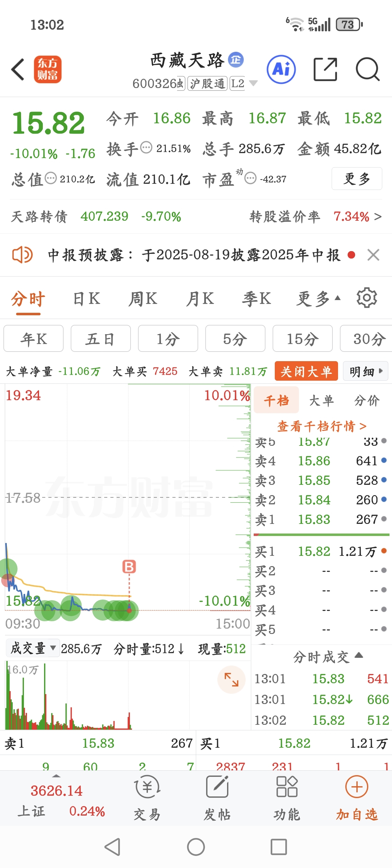Tap the share export icon
The image size is (392, 868).
click(325, 69)
